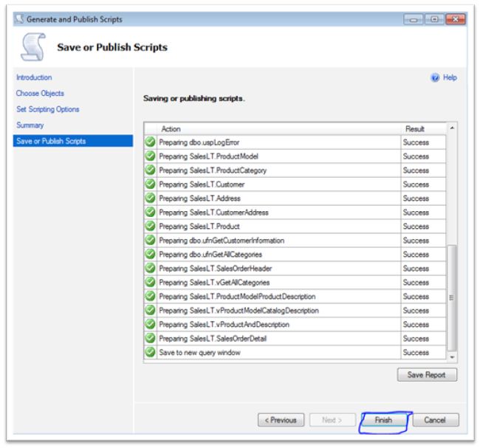The image size is (480, 448).
Task: Click the status icon for SalesLT.ProductModelProductDescription
Action: (x=151, y=296)
